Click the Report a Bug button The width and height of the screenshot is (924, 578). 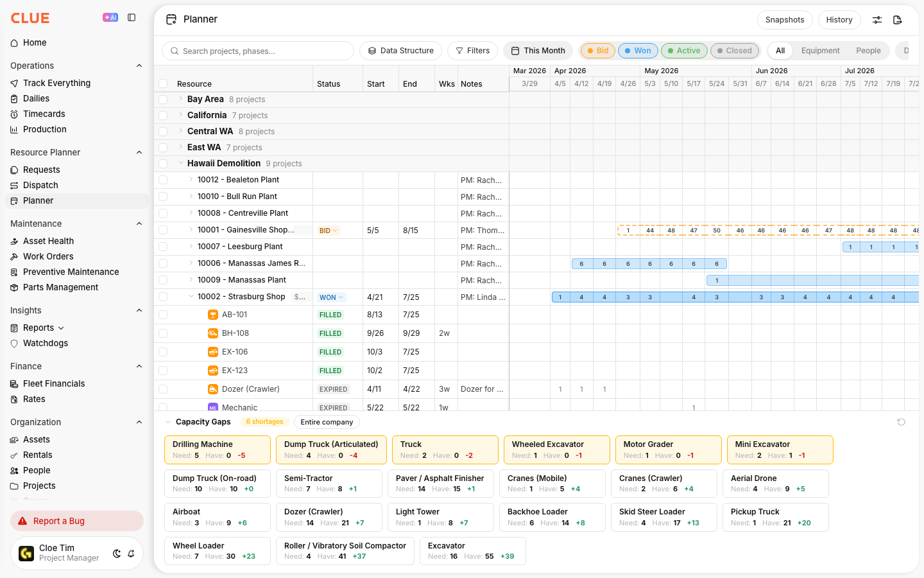pyautogui.click(x=77, y=521)
